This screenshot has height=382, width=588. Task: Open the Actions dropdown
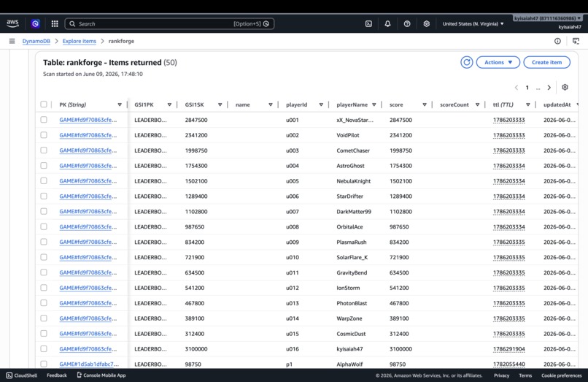pyautogui.click(x=498, y=62)
